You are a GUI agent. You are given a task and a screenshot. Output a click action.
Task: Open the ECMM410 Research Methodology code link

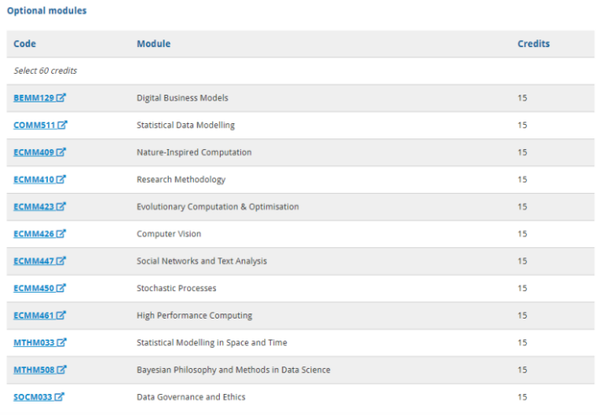click(34, 179)
